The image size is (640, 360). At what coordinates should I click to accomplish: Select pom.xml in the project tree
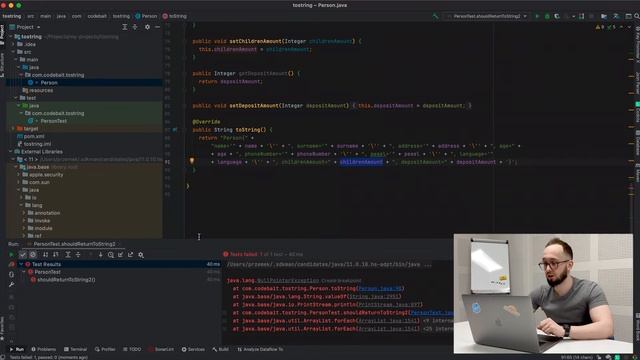pos(34,136)
